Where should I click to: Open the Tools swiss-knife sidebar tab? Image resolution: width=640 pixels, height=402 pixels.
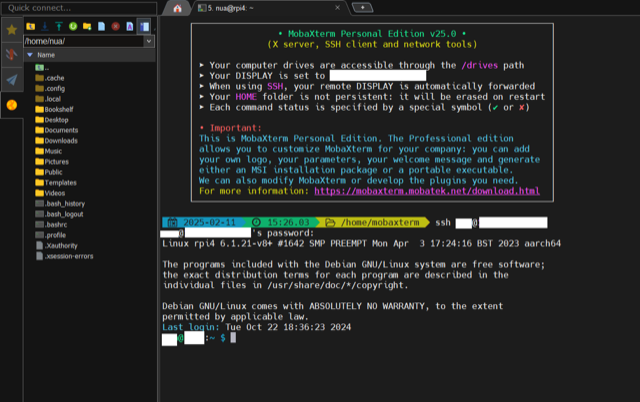(x=11, y=54)
